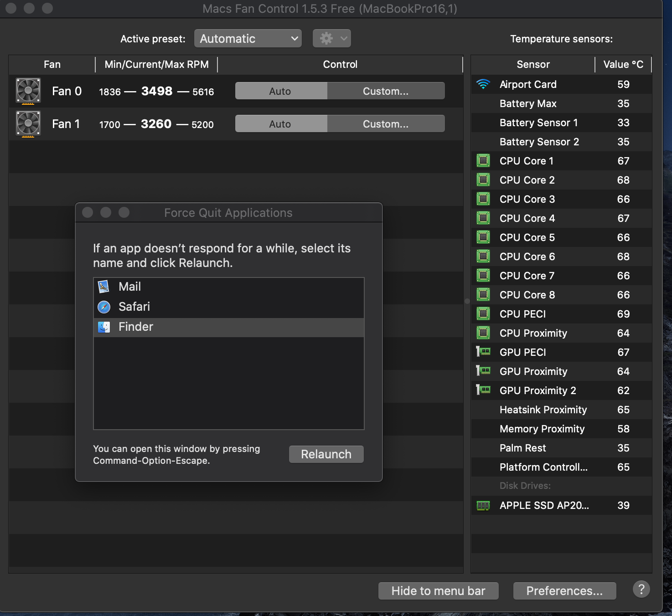Viewport: 672px width, 616px height.
Task: Click the Safari compass icon in Force Quit
Action: coord(104,307)
